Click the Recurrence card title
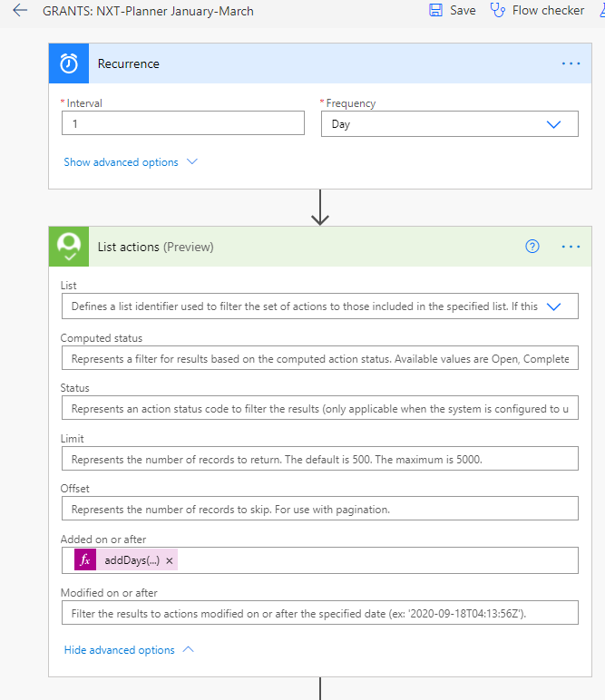This screenshot has height=700, width=605. tap(129, 63)
